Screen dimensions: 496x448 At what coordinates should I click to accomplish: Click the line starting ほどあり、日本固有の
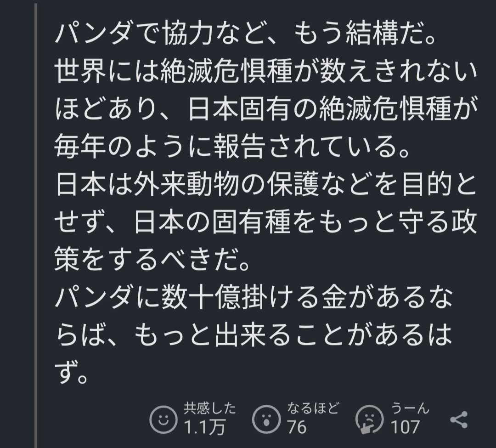click(x=266, y=109)
